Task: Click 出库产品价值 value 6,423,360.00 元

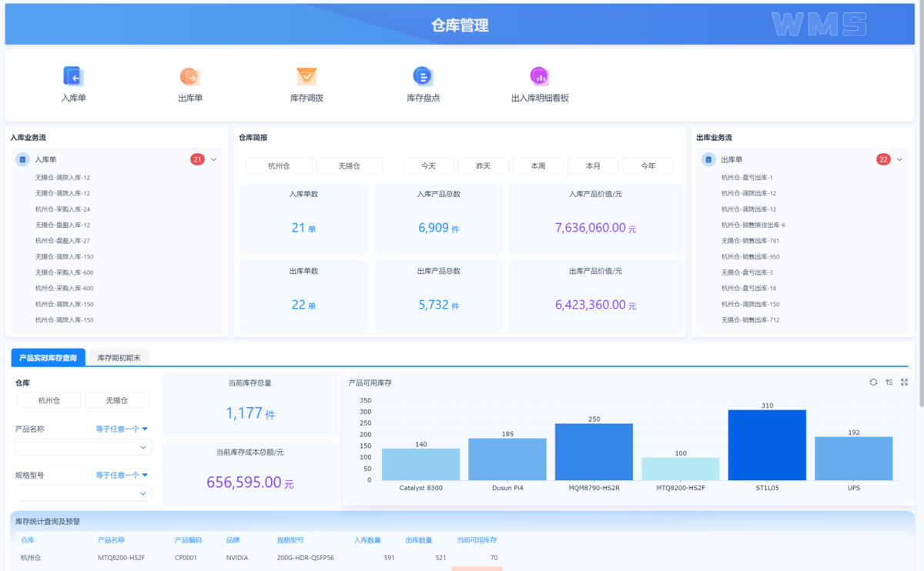Action: [x=595, y=305]
